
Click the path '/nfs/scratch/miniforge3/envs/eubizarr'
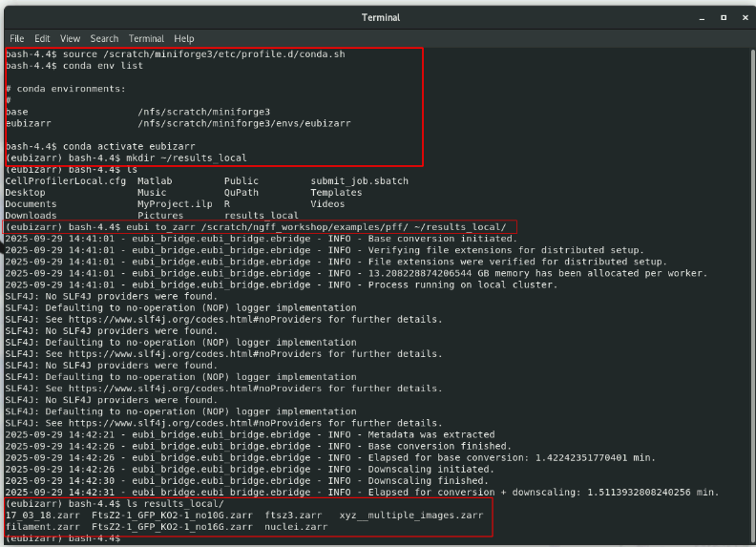244,123
